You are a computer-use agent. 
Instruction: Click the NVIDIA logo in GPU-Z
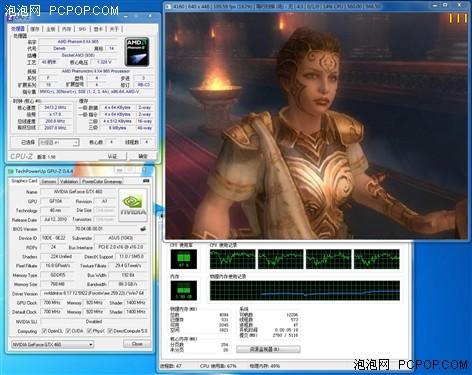133,205
